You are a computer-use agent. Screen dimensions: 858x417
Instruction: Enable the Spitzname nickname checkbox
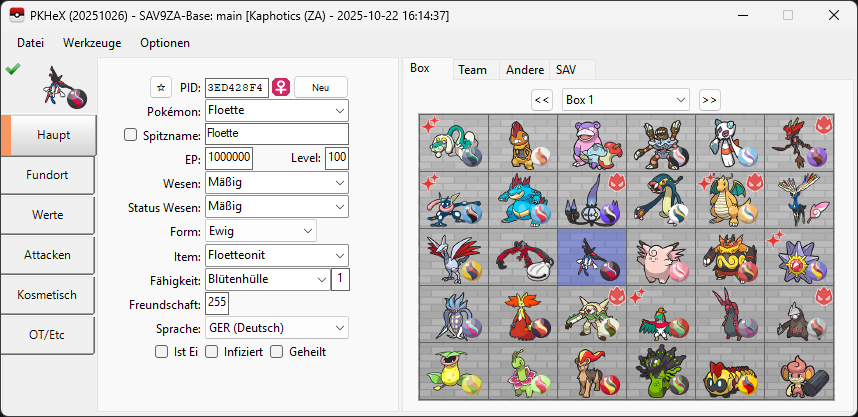[130, 135]
